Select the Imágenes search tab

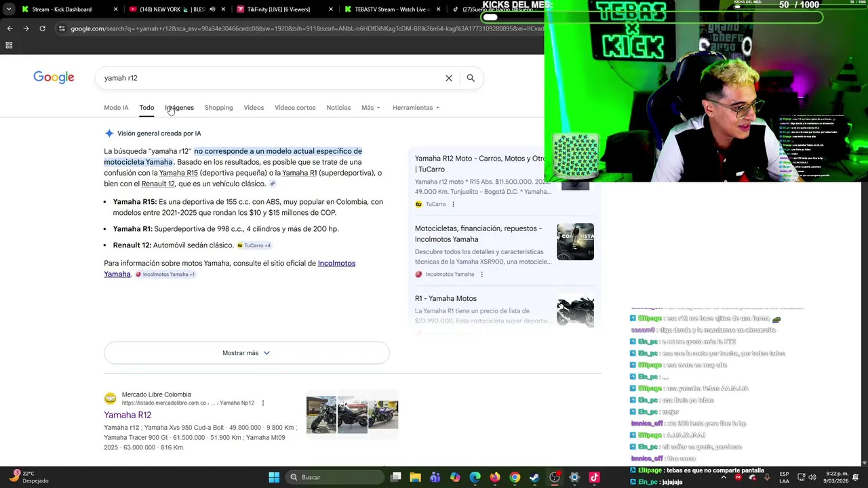point(179,108)
